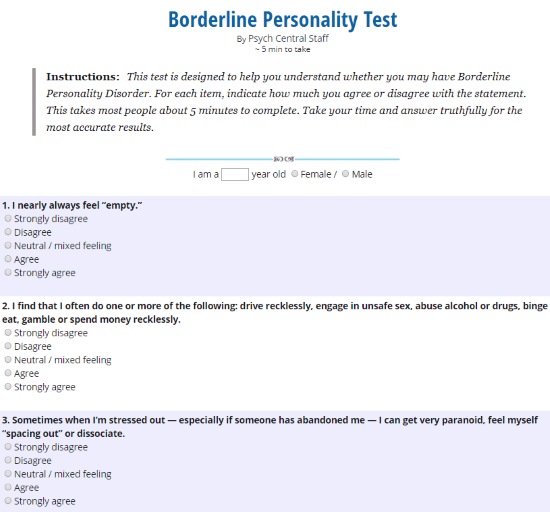Select the Male radio button
The image size is (550, 512).
tap(346, 174)
